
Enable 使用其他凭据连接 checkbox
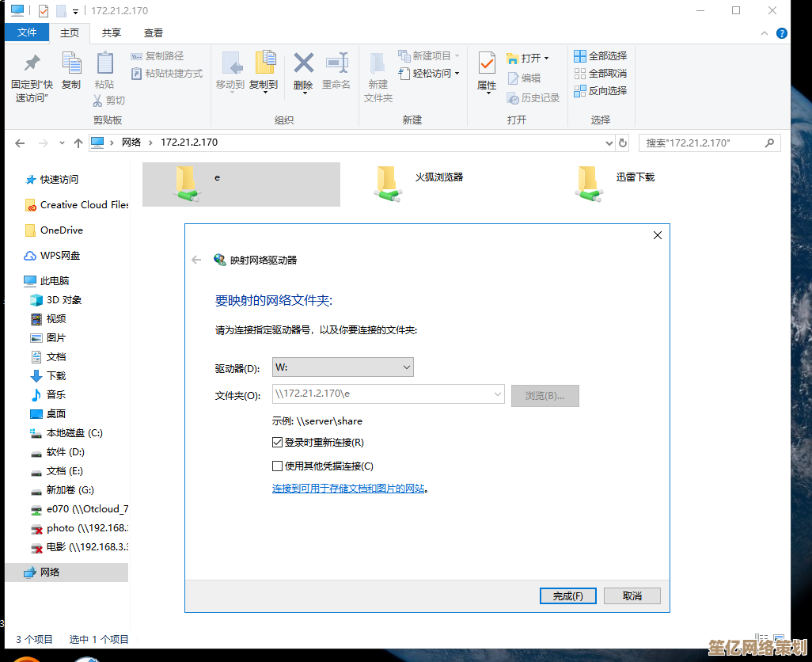point(278,466)
